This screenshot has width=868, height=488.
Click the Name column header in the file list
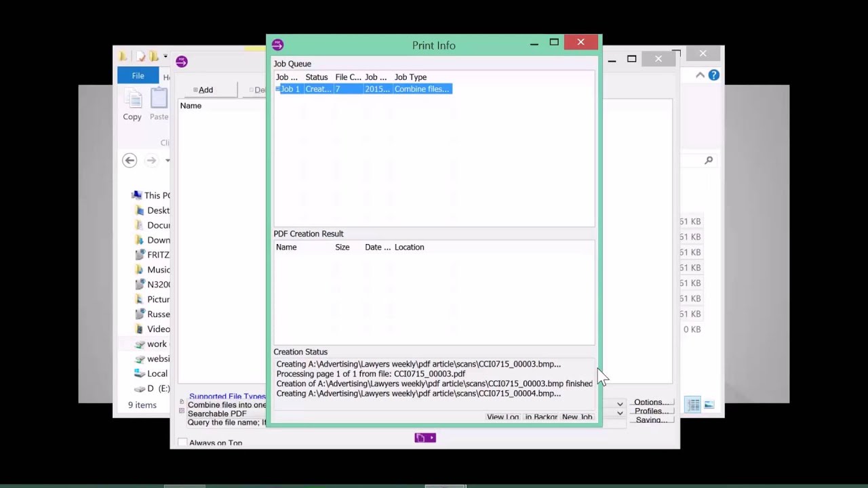[x=191, y=106]
